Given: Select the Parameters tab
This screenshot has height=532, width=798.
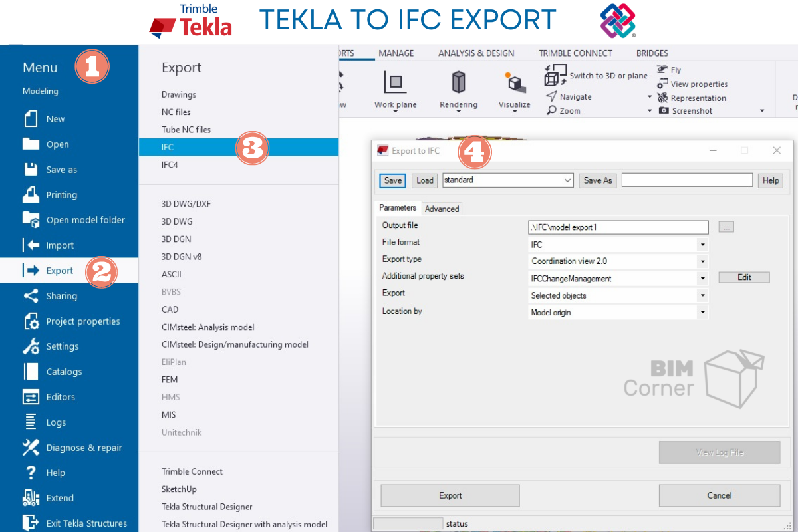Looking at the screenshot, I should click(x=398, y=208).
